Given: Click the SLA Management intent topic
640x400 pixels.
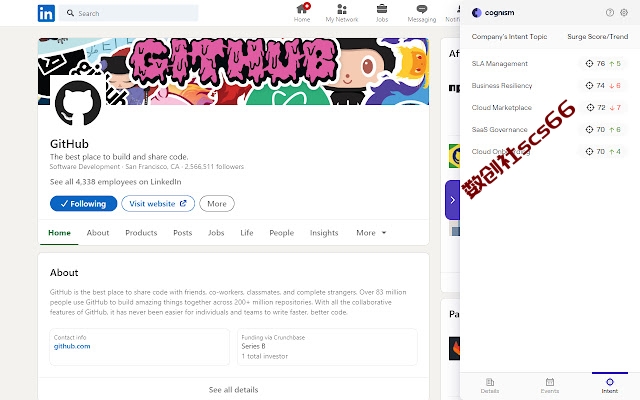Looking at the screenshot, I should (x=500, y=64).
